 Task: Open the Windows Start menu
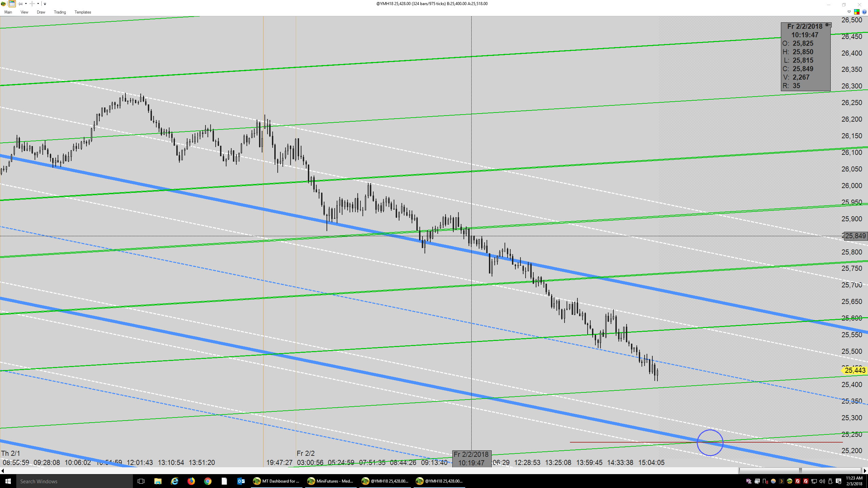pos(8,481)
